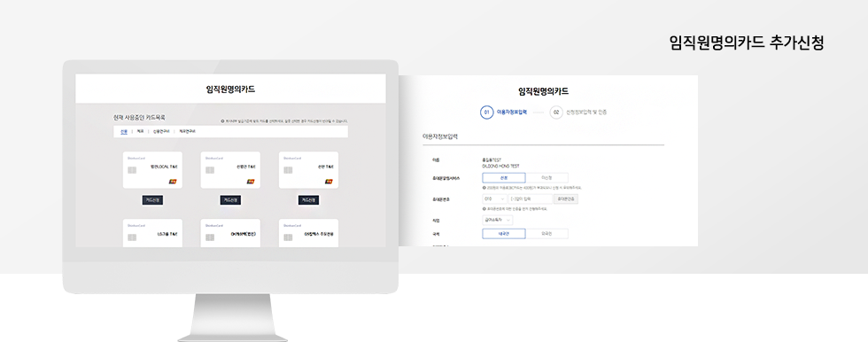Image resolution: width=868 pixels, height=342 pixels.
Task: Select 신청 for mobile notification service
Action: click(x=504, y=178)
